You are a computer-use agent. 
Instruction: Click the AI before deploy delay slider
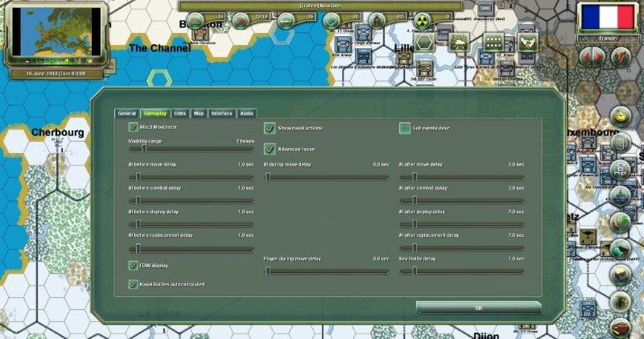pos(192,225)
